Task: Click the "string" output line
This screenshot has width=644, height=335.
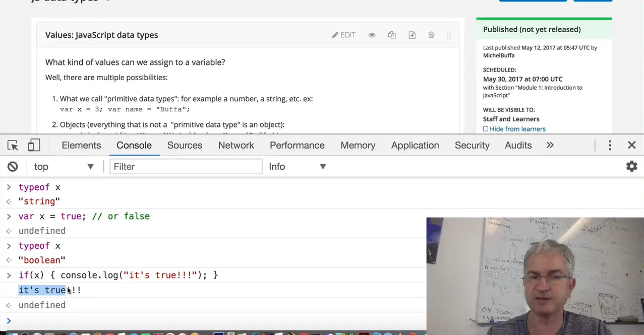Action: pyautogui.click(x=39, y=202)
